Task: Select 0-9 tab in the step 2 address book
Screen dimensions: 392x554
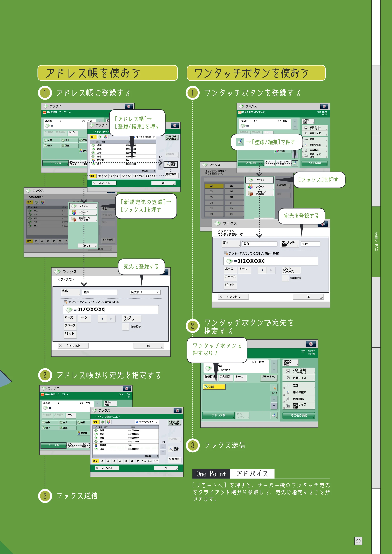Action: coord(156,461)
